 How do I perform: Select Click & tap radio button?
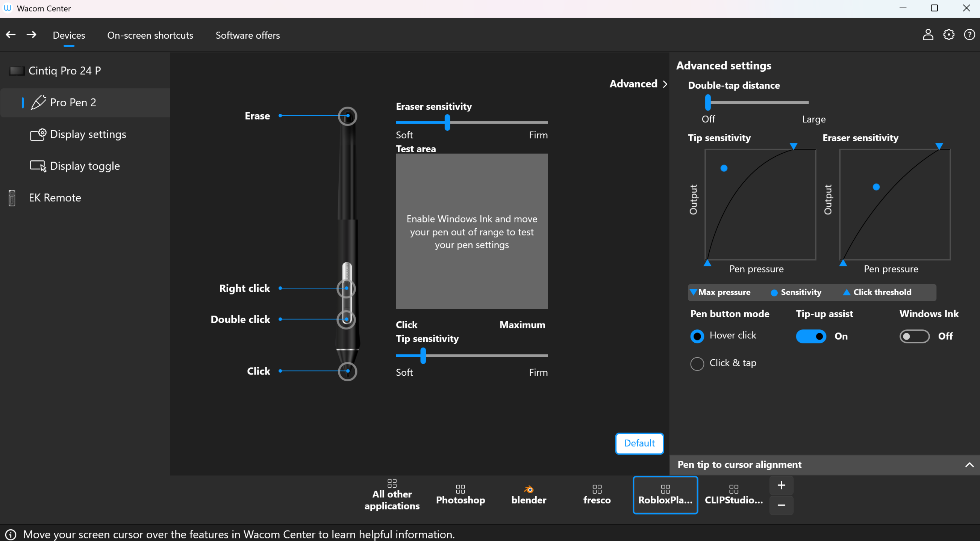coord(697,363)
